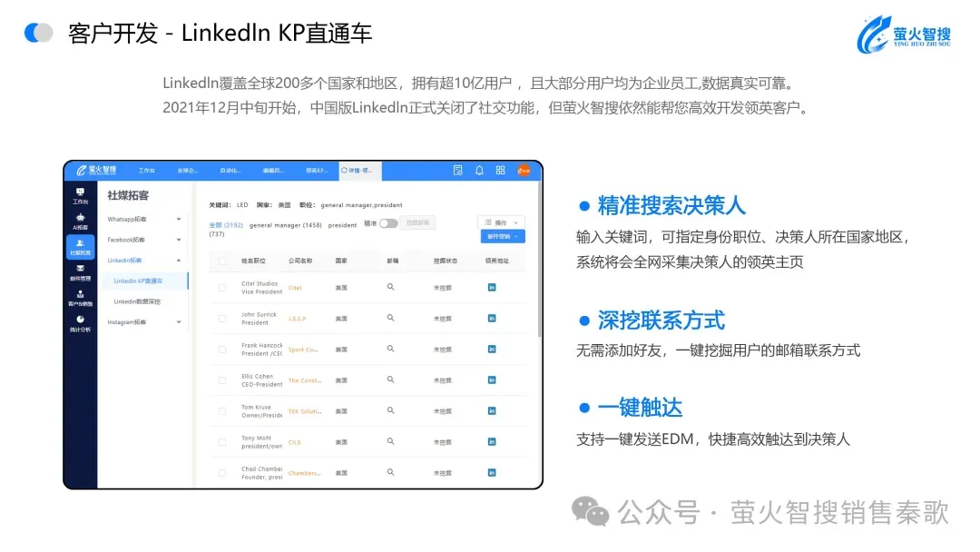Click mailbox search icon for Frank Hancock

pyautogui.click(x=390, y=349)
